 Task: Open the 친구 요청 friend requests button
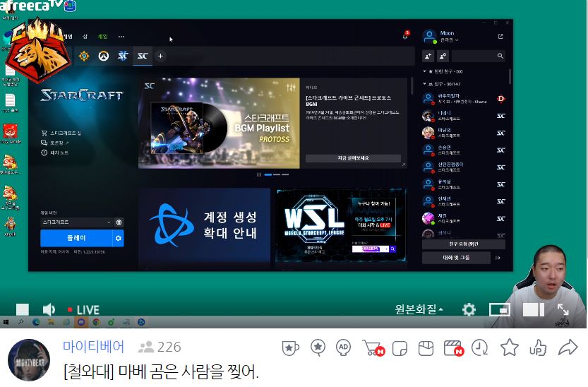[464, 244]
